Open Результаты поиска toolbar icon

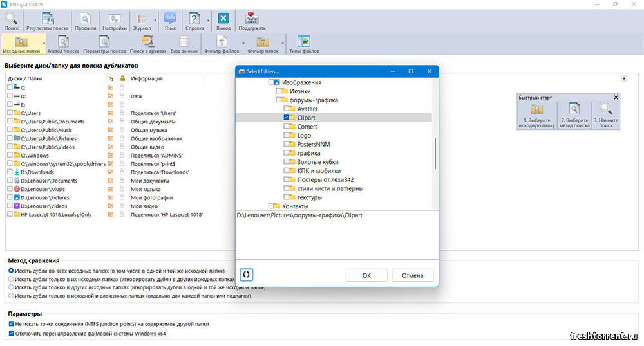coord(48,21)
